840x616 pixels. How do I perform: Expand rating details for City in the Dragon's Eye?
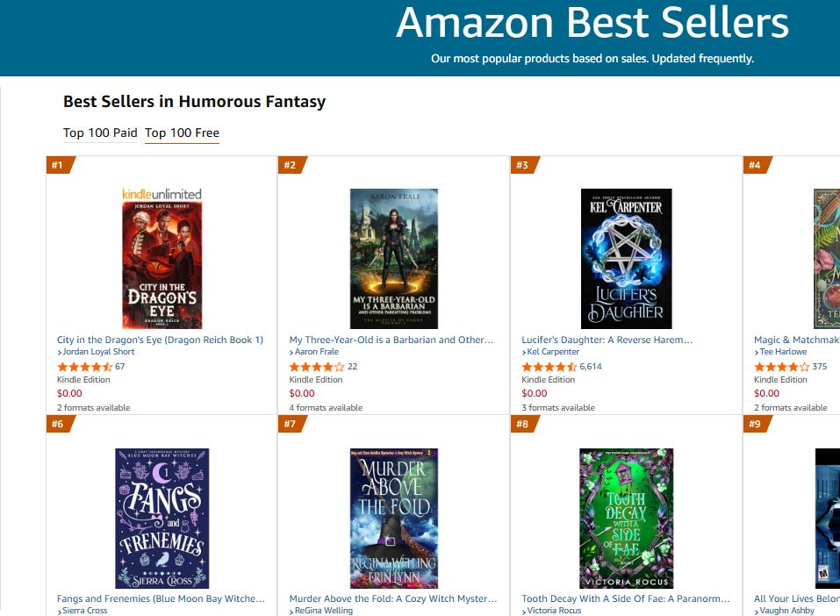85,367
